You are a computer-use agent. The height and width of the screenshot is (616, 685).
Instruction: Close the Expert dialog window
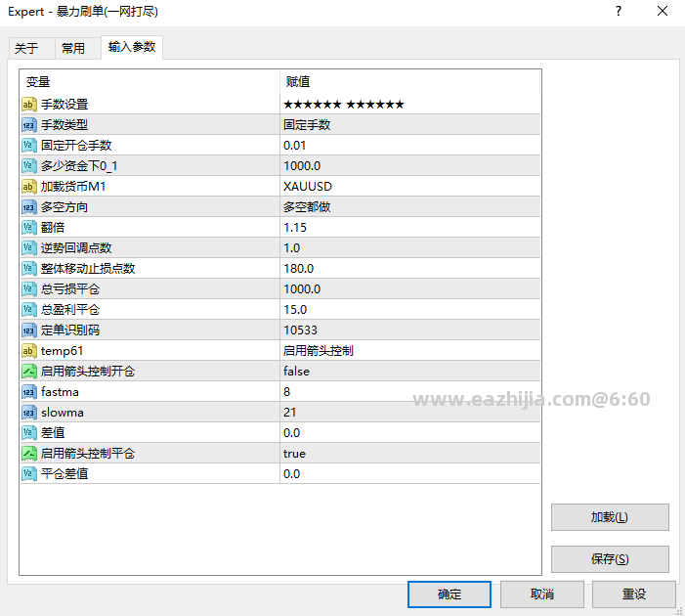(x=663, y=11)
